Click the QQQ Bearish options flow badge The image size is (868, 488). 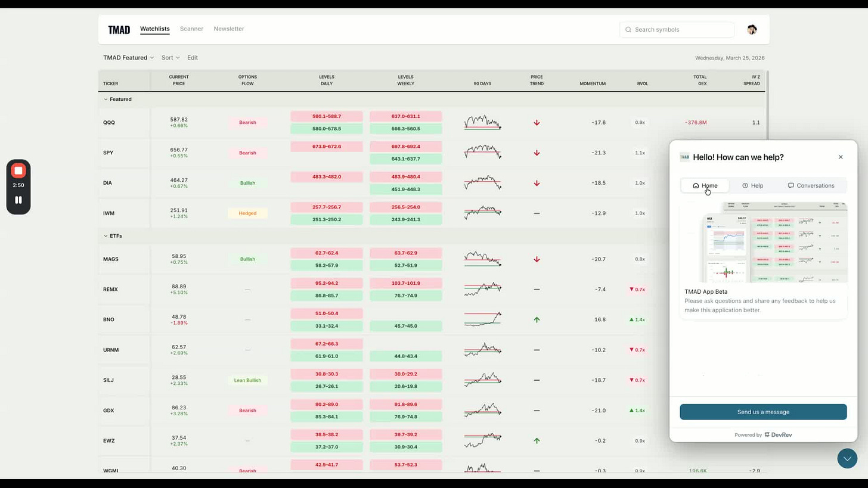pyautogui.click(x=247, y=123)
